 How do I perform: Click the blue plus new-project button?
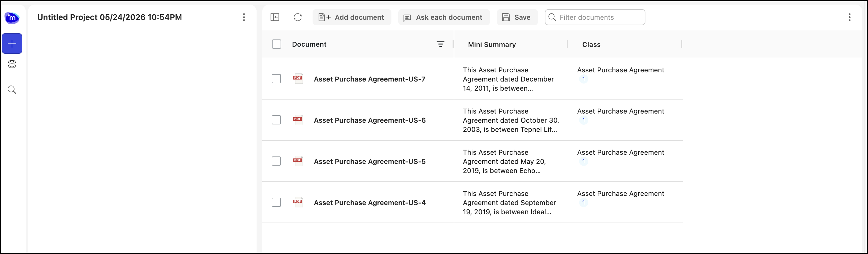12,43
